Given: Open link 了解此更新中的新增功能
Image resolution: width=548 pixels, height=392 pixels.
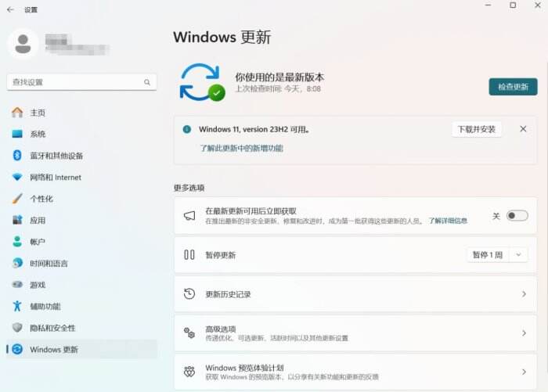Looking at the screenshot, I should (241, 148).
